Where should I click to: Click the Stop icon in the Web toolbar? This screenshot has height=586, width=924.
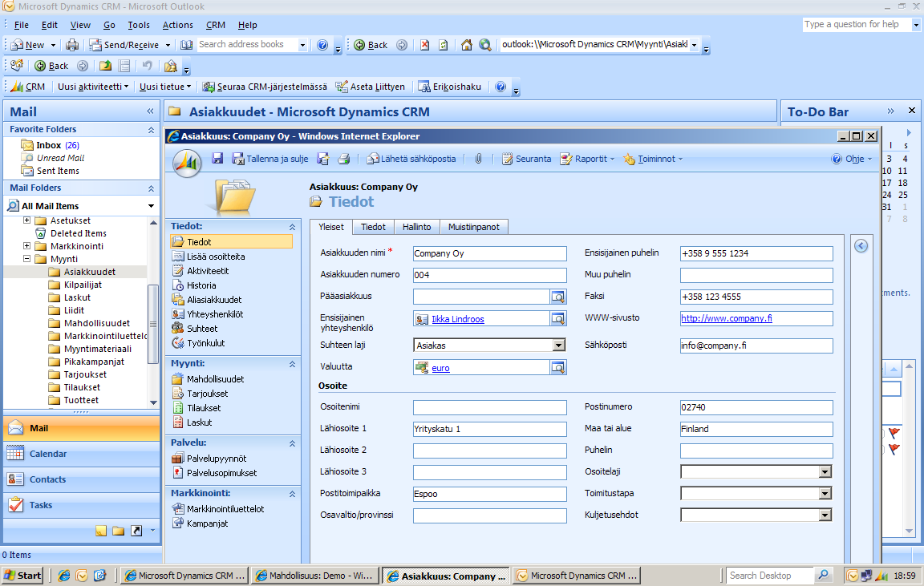tap(424, 45)
